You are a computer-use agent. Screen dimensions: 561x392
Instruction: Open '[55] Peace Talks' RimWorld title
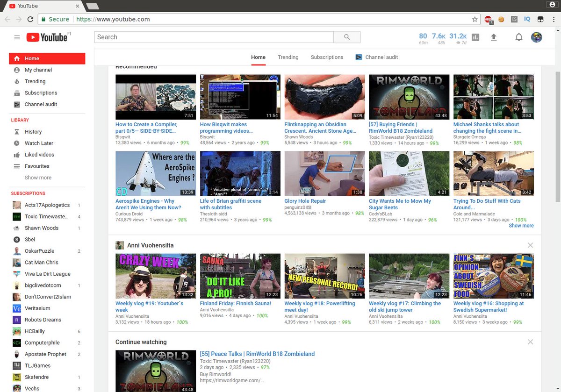[x=257, y=354]
